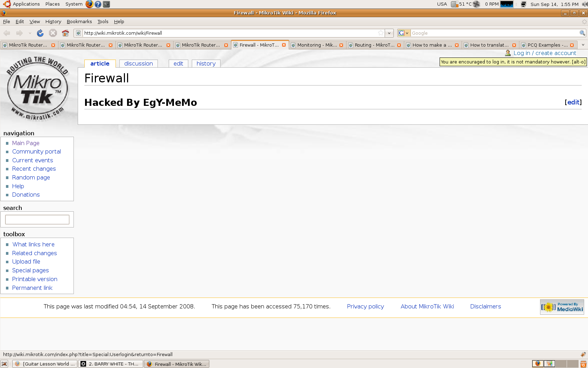Close the How to translat... tab
588x368 pixels.
pos(514,45)
